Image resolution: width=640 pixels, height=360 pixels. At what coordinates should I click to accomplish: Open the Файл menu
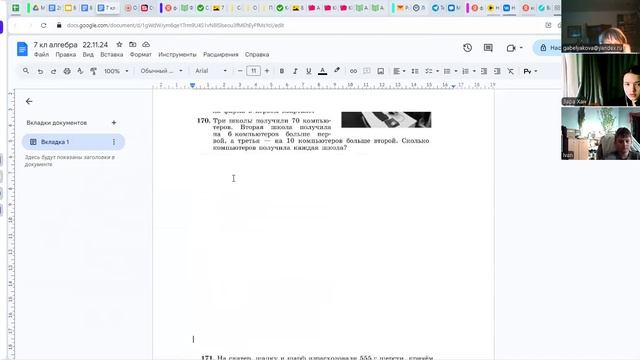(x=42, y=54)
